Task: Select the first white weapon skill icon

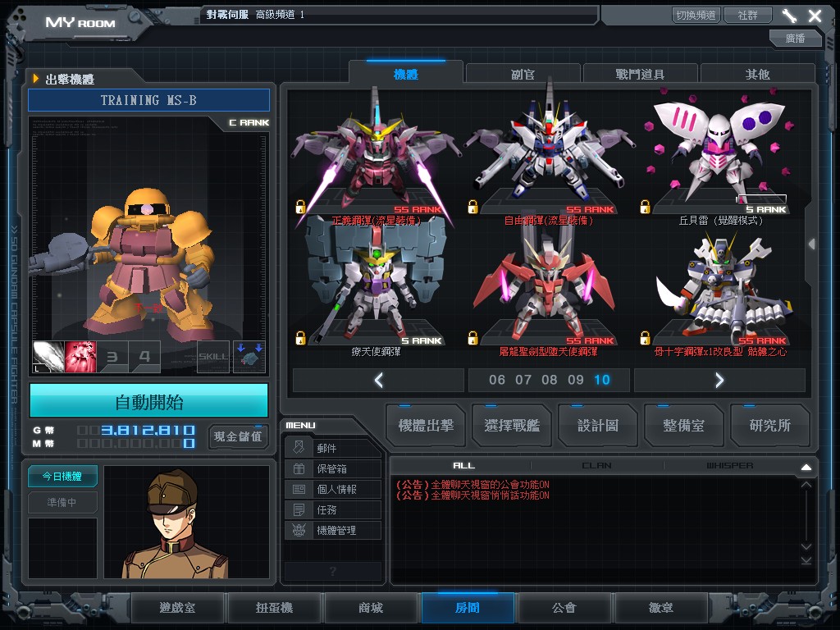Action: click(48, 357)
